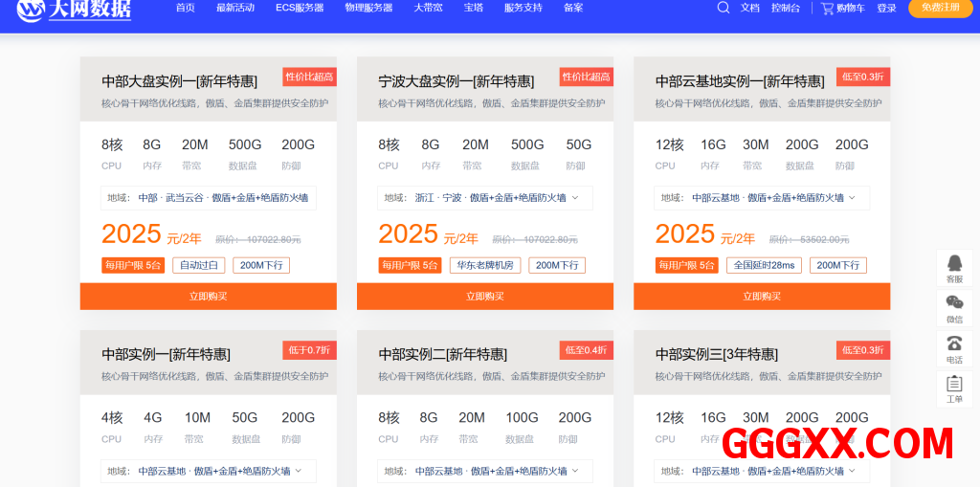This screenshot has height=487, width=980.
Task: Click the orange 免费注册 button
Action: (939, 8)
